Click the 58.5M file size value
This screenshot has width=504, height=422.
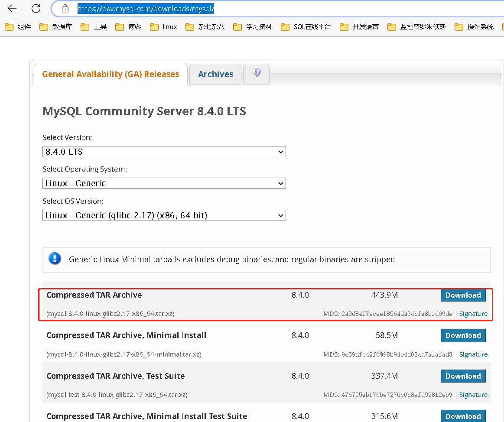click(387, 335)
